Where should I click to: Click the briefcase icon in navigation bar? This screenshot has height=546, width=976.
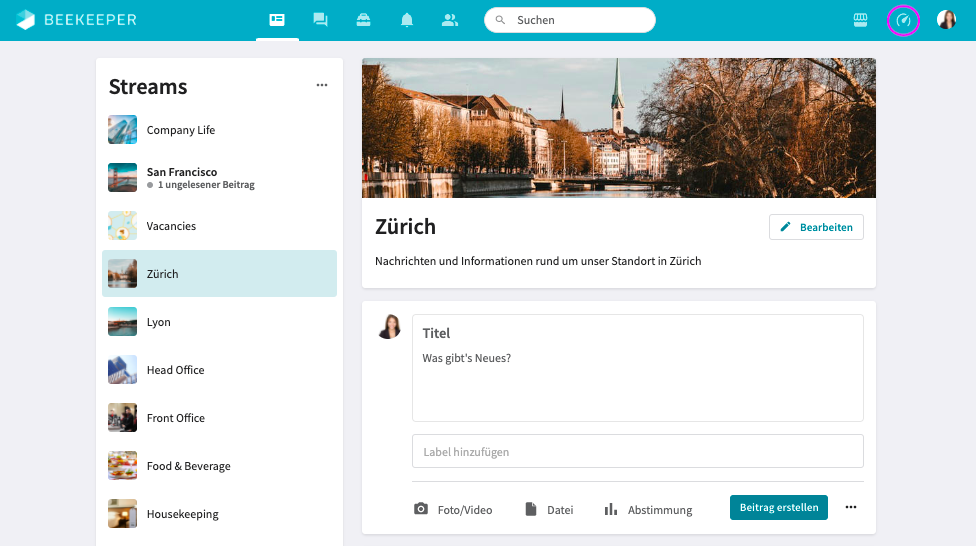(x=363, y=20)
